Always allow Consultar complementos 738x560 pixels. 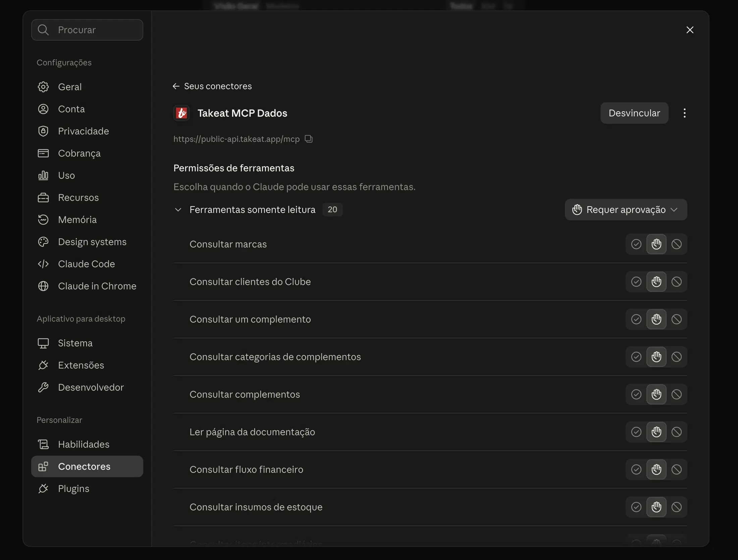pos(636,394)
